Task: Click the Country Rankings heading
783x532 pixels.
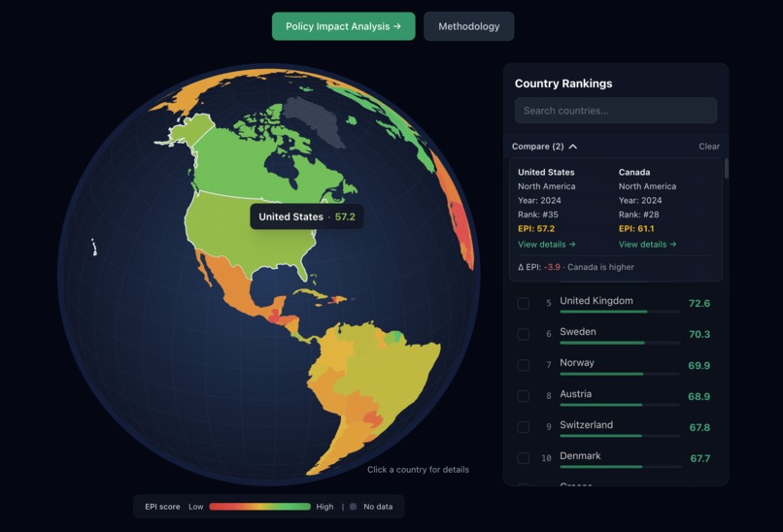Action: point(563,83)
